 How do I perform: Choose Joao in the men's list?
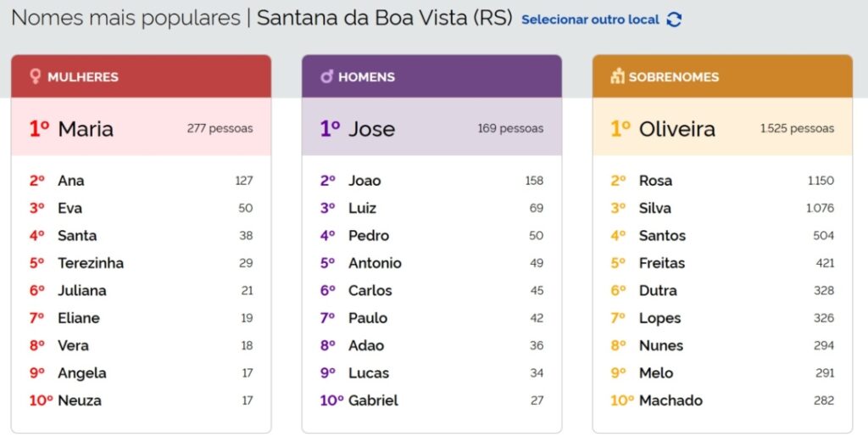tap(364, 181)
